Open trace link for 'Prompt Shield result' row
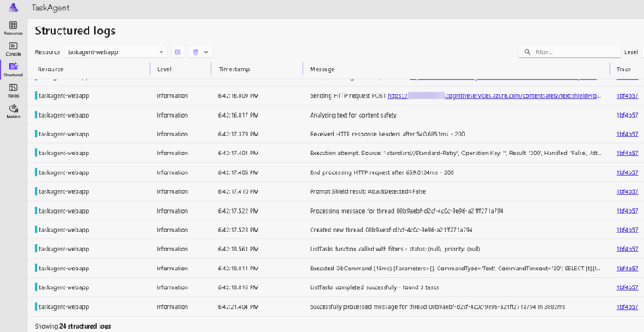This screenshot has height=332, width=644. pos(627,191)
